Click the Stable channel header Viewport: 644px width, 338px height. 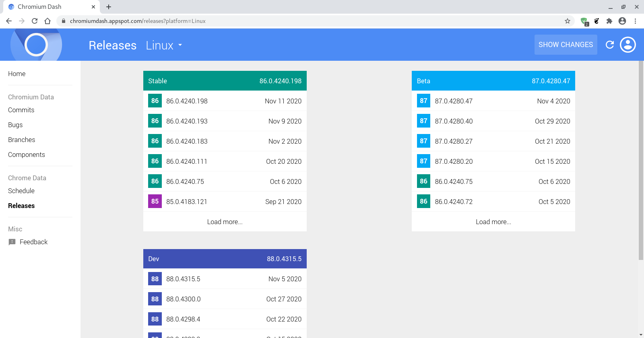tap(225, 81)
